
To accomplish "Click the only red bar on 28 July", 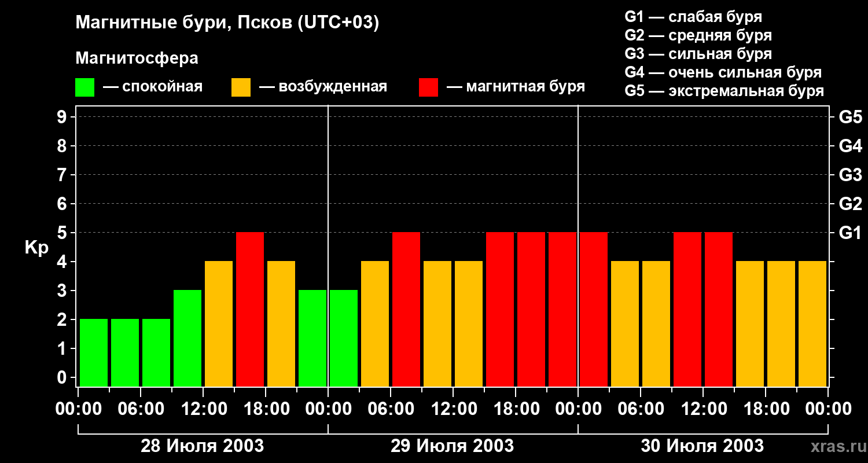I will coord(250,309).
